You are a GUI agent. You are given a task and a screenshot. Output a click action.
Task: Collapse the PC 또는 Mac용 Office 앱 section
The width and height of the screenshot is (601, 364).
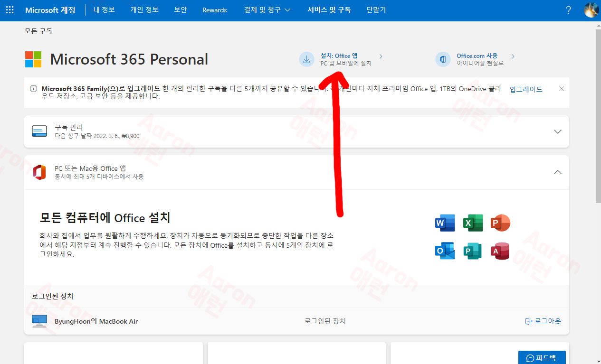pyautogui.click(x=558, y=172)
